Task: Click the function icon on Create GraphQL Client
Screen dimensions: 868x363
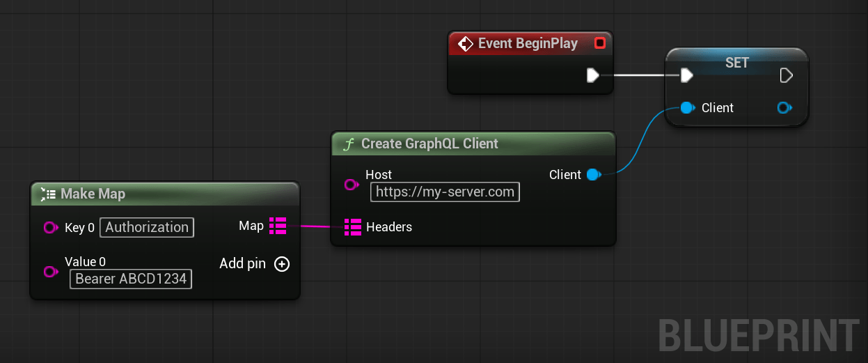Action: pos(348,144)
